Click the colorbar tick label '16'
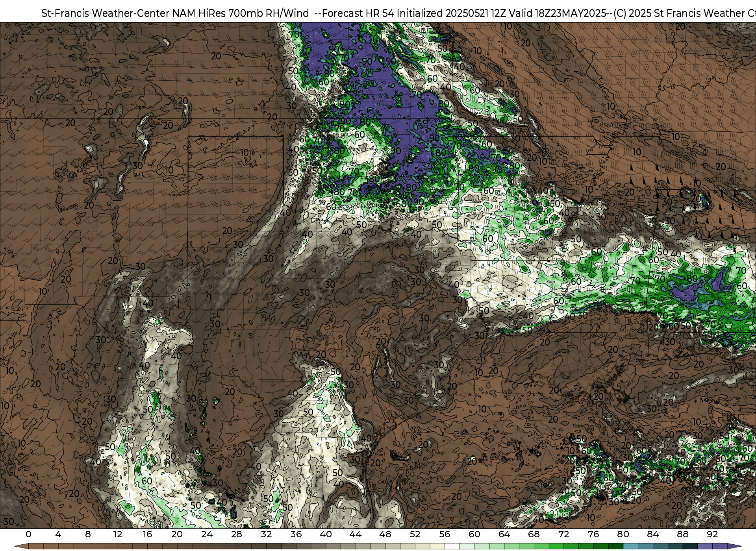Image resolution: width=756 pixels, height=551 pixels. 147,534
